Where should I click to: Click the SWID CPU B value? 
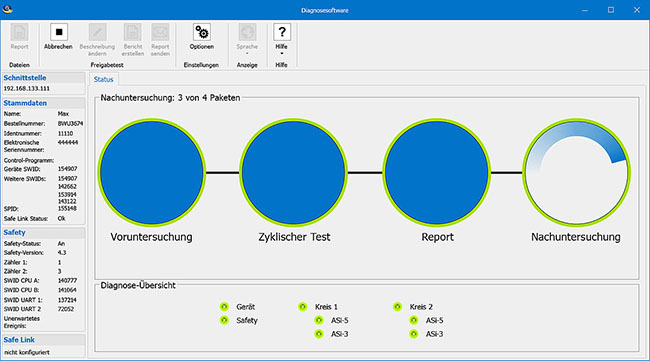tap(67, 290)
